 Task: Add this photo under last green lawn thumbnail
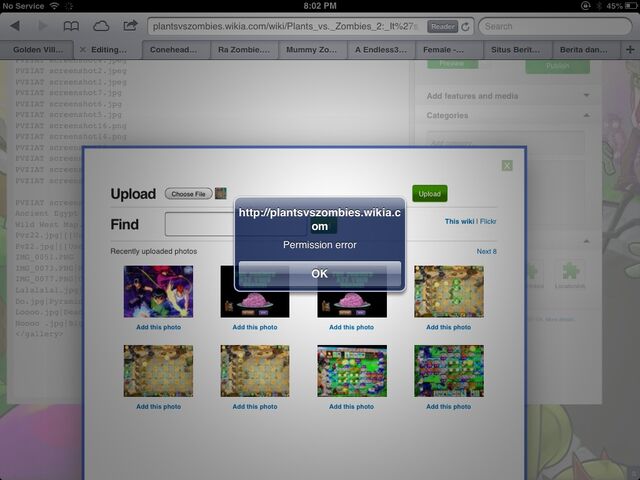449,407
